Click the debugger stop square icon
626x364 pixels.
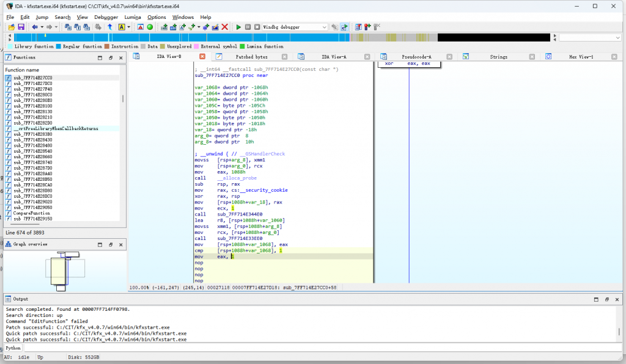click(x=256, y=27)
